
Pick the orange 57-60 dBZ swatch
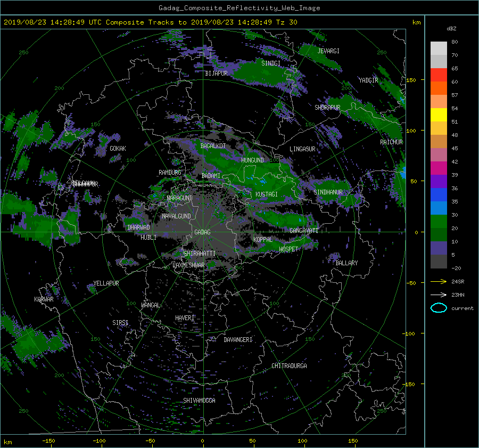[x=439, y=88]
